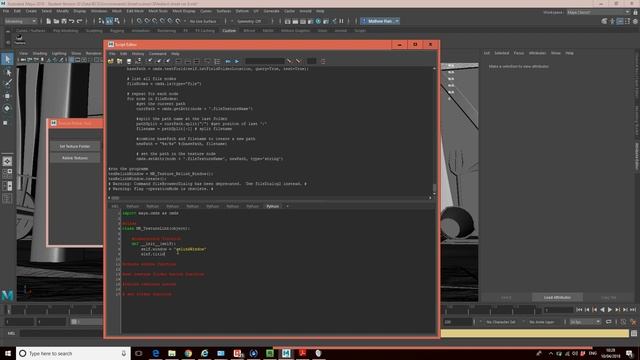Click go to end of playback range
This screenshot has width=640, height=360.
(x=633, y=310)
